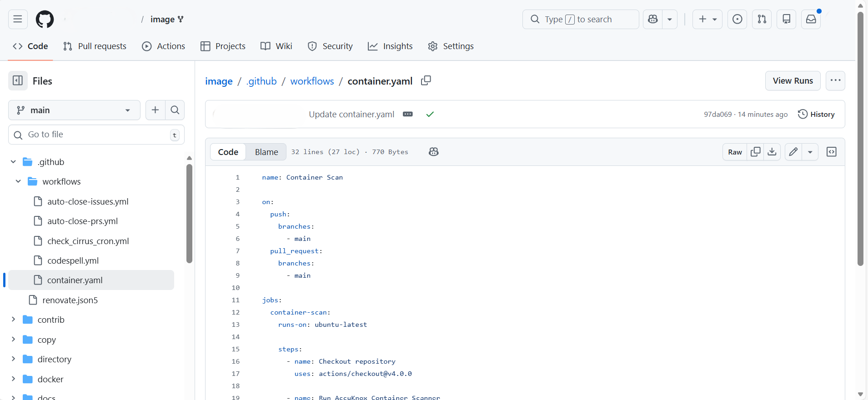Click the GitHub logo home icon

pos(45,19)
